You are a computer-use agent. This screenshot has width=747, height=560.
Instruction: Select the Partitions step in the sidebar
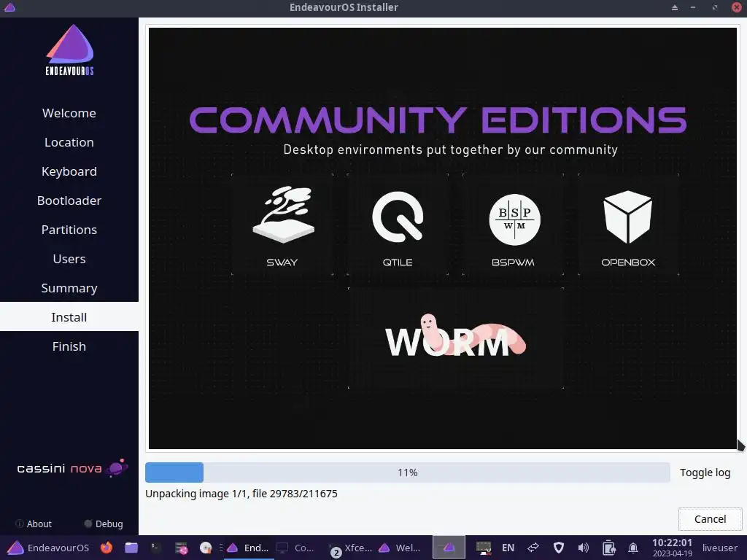[x=69, y=230]
